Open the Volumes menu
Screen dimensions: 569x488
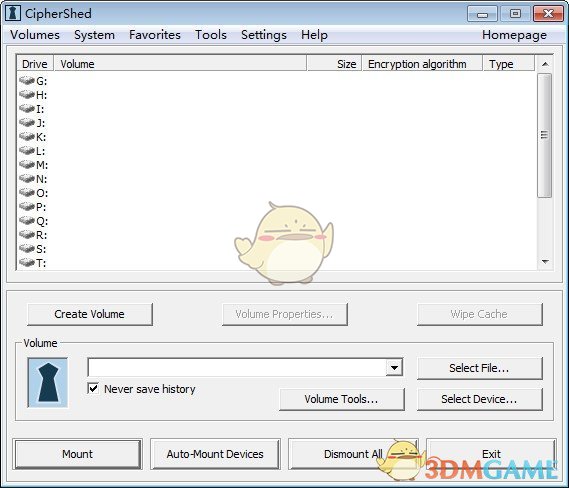click(35, 35)
